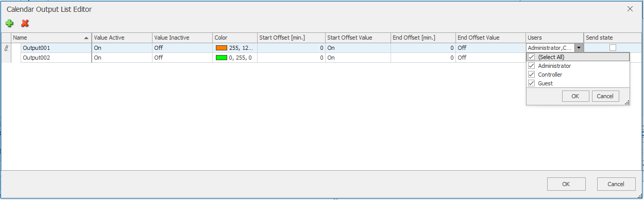This screenshot has width=644, height=200.
Task: Cancel the users popup selection
Action: (x=605, y=96)
